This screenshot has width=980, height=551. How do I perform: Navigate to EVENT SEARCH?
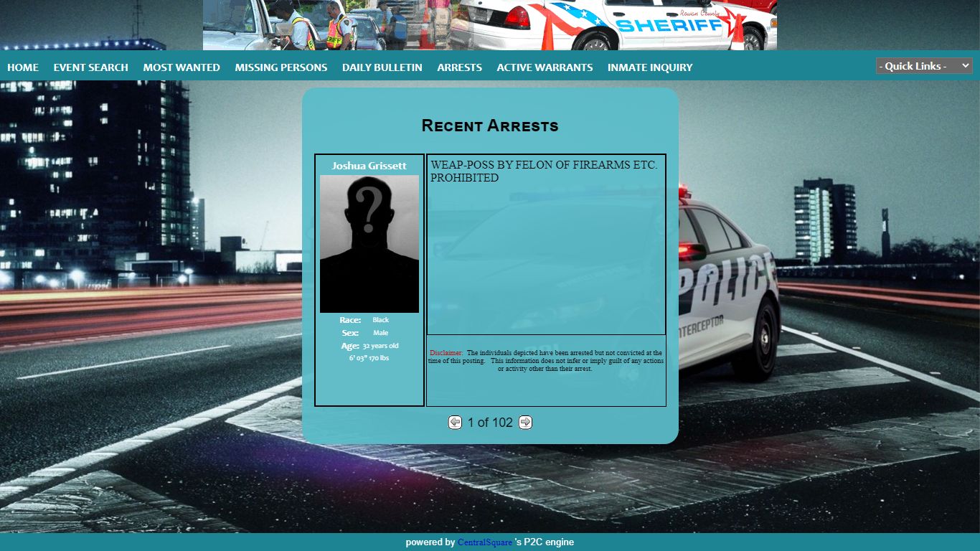point(90,67)
